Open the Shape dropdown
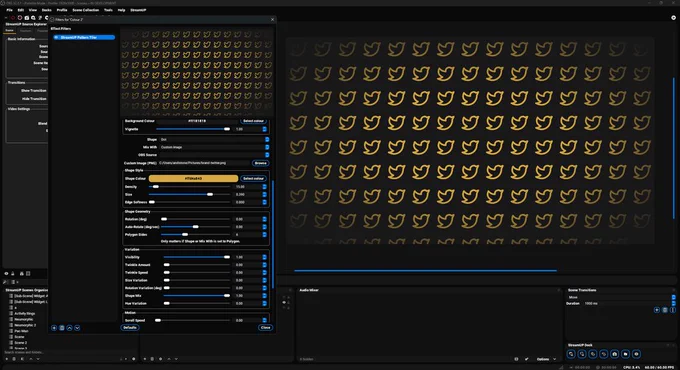Image resolution: width=680 pixels, height=370 pixels. 214,140
